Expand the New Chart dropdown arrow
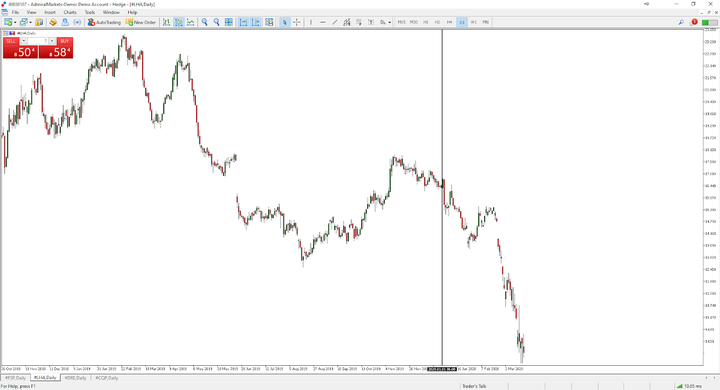Screen dimensions: 720x390 pyautogui.click(x=15, y=22)
